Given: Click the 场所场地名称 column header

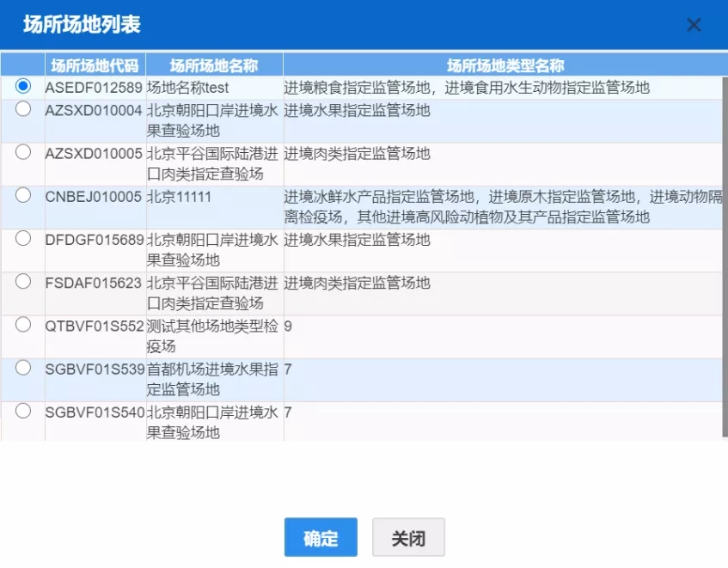Looking at the screenshot, I should 215,65.
